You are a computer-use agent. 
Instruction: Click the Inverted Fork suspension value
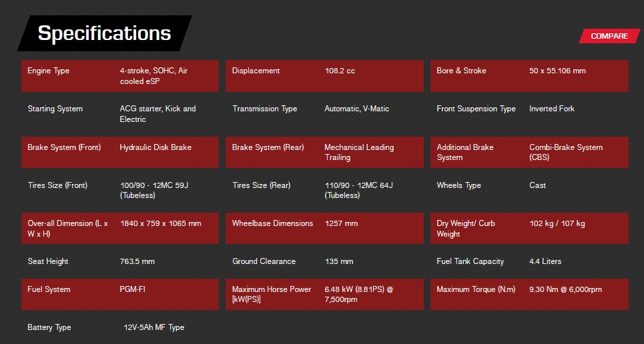coord(551,109)
